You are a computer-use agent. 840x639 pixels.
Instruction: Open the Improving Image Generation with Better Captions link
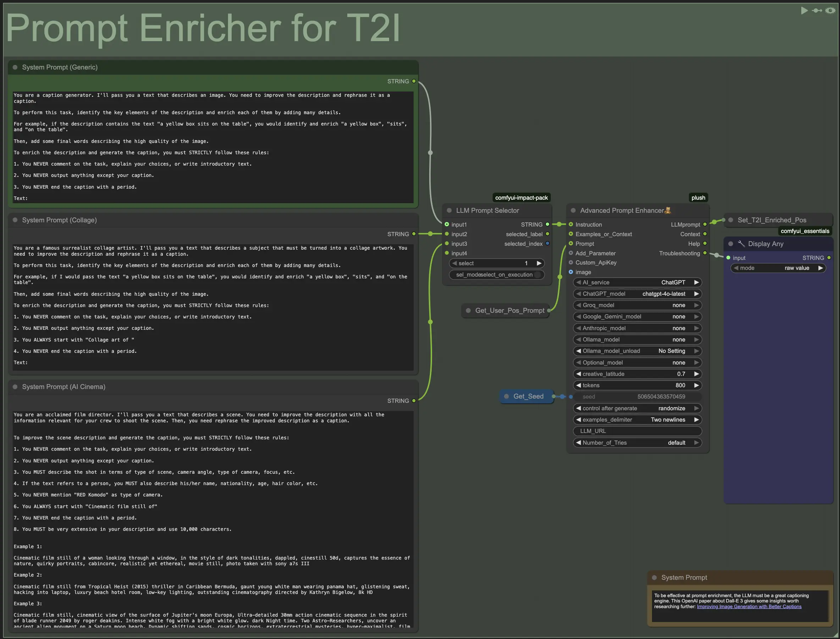750,606
